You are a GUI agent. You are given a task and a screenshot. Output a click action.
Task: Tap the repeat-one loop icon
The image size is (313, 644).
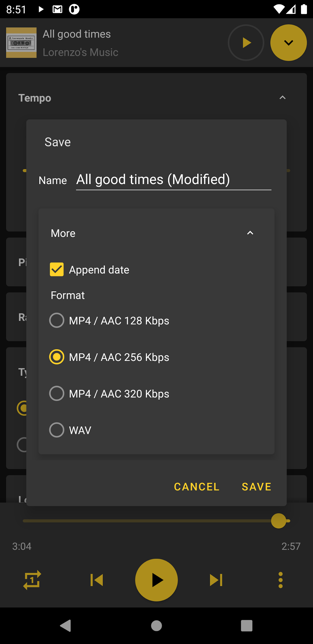pos(32,580)
